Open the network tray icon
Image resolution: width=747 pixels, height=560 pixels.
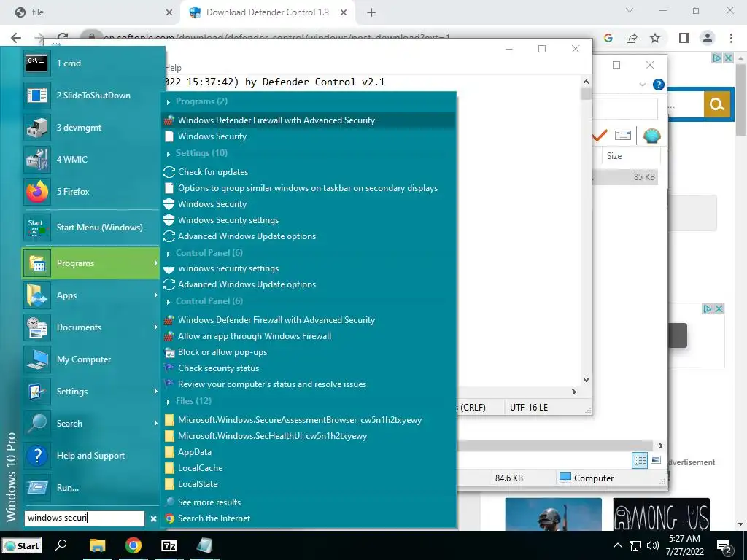[x=635, y=545]
